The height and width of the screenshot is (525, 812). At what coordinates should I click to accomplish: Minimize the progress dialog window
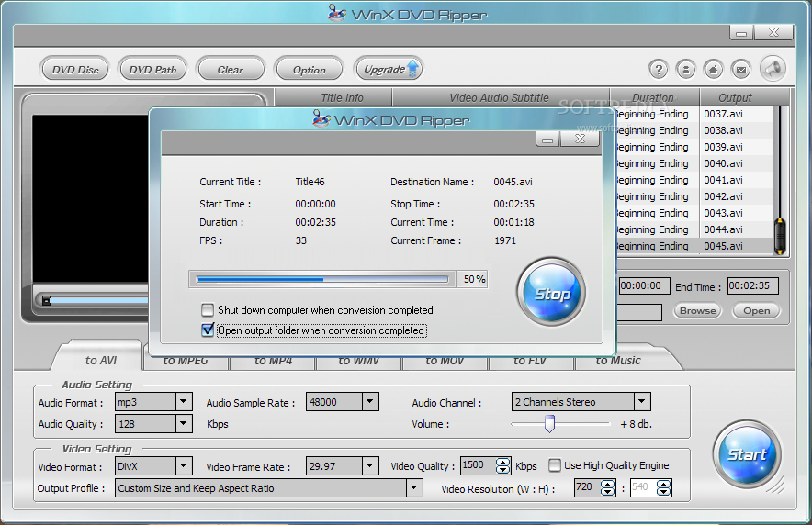coord(547,139)
